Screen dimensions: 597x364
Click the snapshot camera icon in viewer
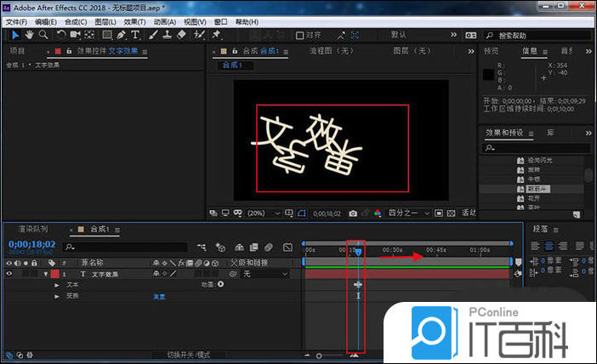tap(353, 213)
